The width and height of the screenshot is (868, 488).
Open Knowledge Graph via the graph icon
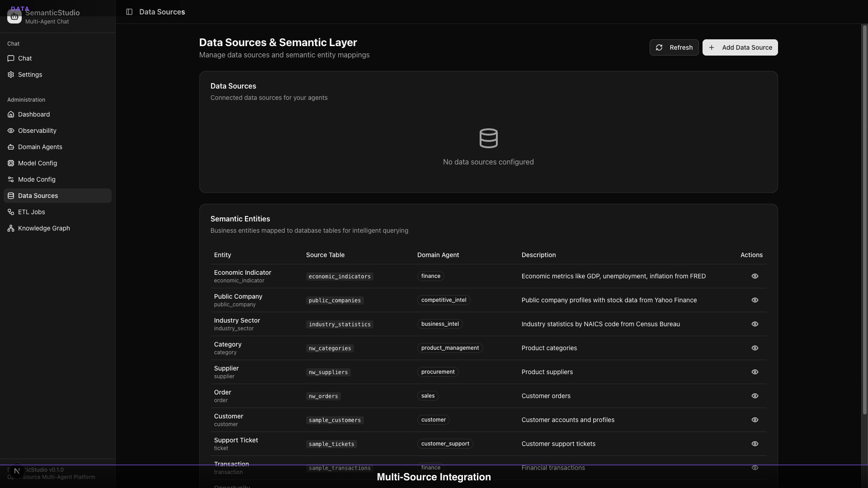(10, 228)
